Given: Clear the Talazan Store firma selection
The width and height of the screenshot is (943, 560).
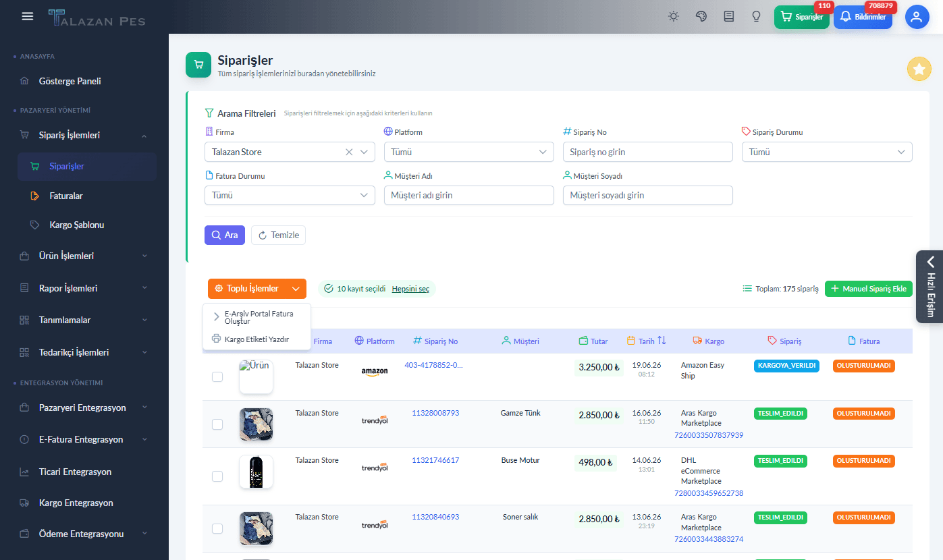Looking at the screenshot, I should click(349, 152).
